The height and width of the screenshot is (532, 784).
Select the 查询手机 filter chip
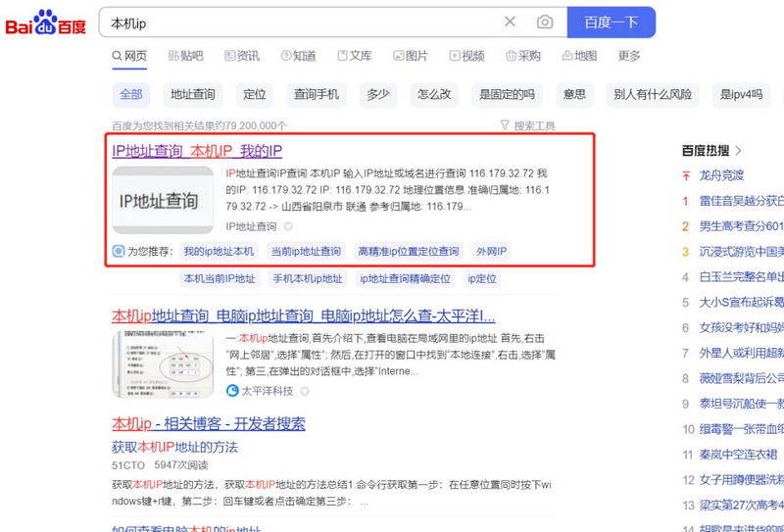pos(316,94)
